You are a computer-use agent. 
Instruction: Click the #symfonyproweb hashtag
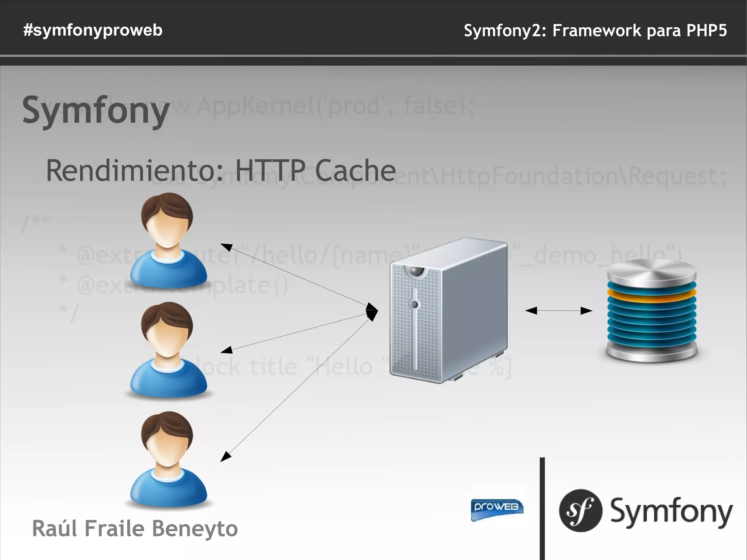pyautogui.click(x=93, y=30)
